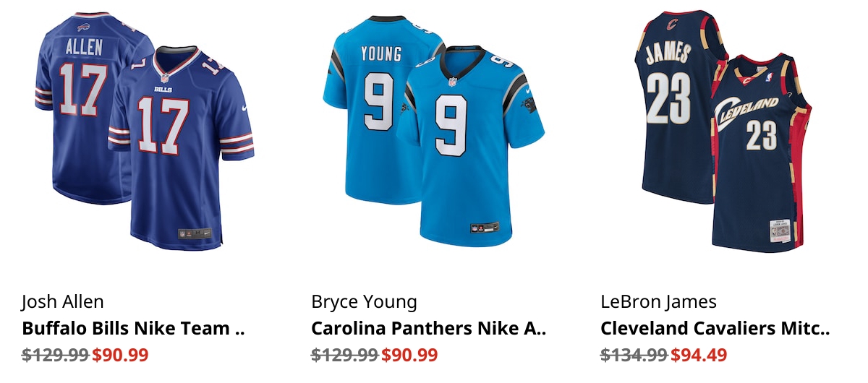This screenshot has height=383, width=868.
Task: Select the LeBron James player name
Action: [x=658, y=301]
